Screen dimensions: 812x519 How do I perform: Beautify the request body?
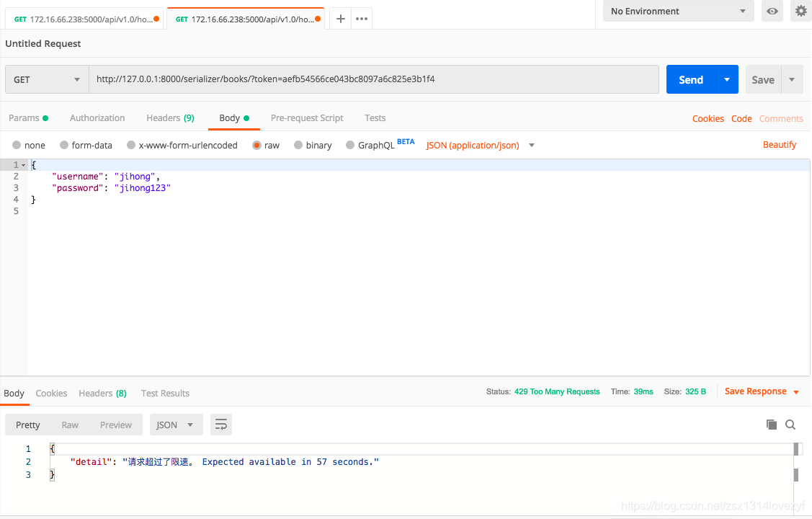click(780, 144)
